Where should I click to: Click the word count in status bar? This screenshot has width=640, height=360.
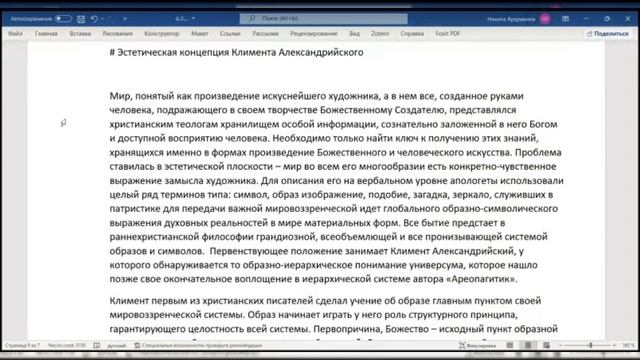pyautogui.click(x=67, y=345)
